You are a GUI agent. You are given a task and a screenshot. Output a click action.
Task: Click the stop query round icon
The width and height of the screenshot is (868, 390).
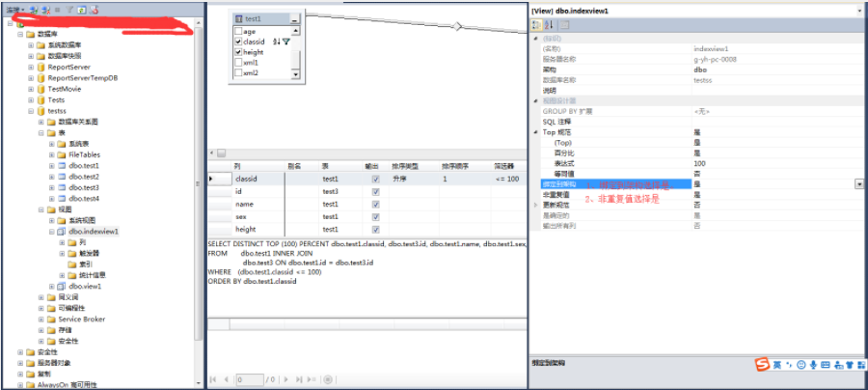pos(328,379)
